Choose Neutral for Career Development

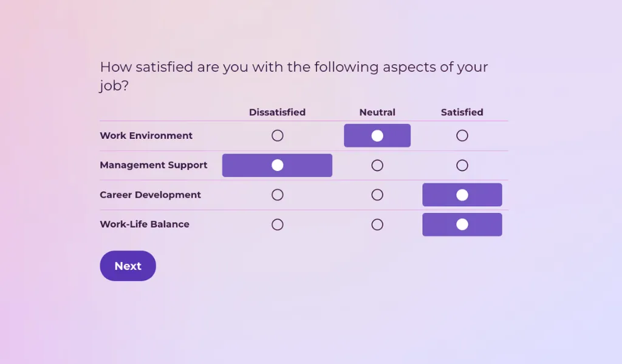[377, 195]
